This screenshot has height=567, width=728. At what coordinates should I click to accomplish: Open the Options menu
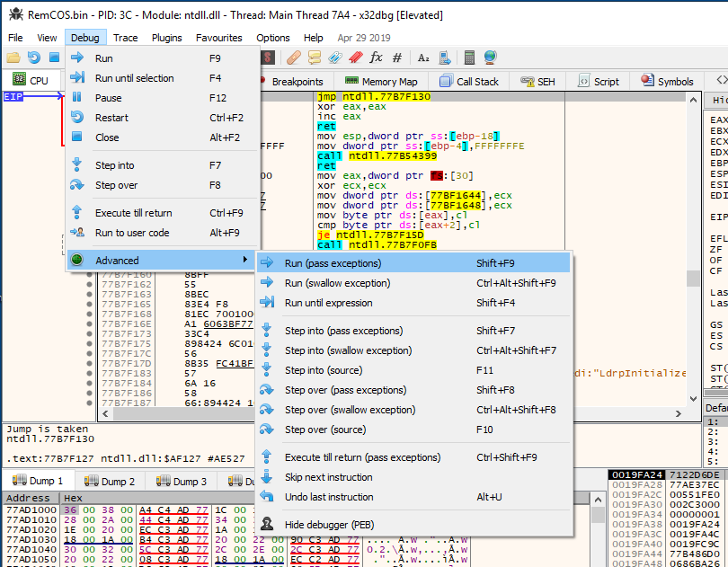[273, 38]
